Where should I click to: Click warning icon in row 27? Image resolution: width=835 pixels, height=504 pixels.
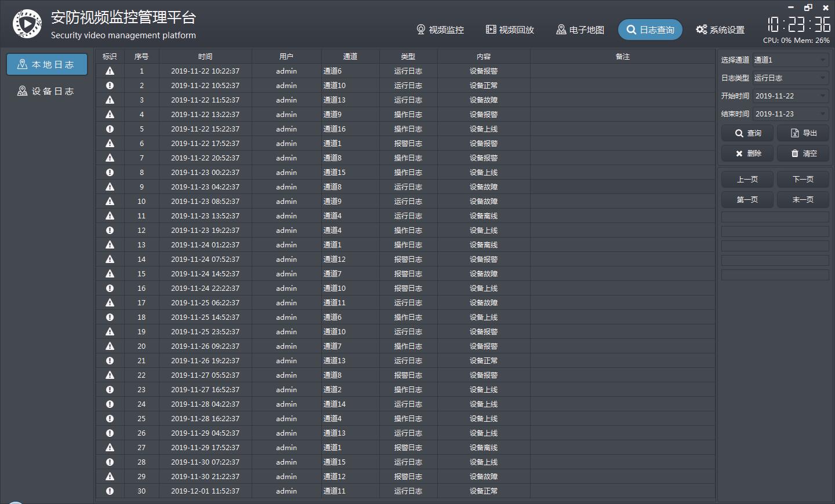[x=110, y=447]
